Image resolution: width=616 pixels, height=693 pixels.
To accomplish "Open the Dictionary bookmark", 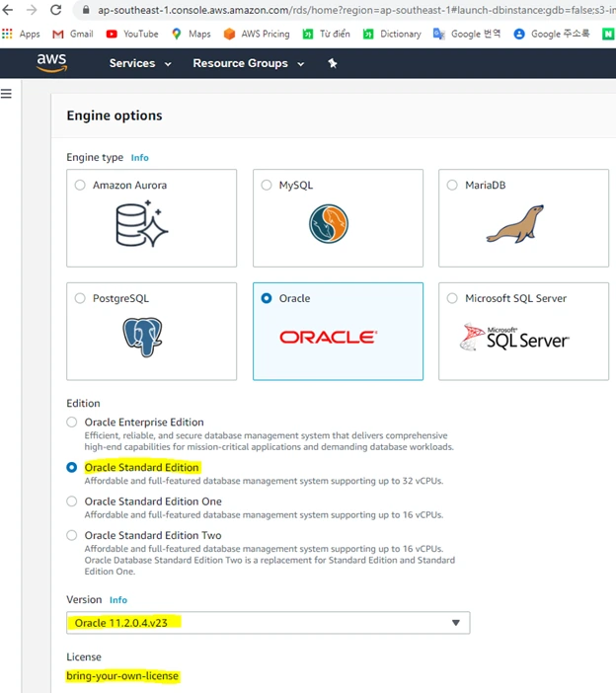I will (392, 34).
